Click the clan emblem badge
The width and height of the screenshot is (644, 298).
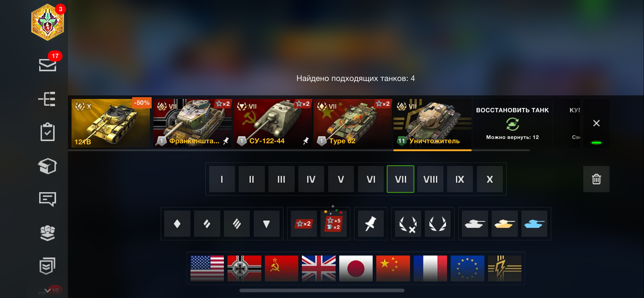click(47, 22)
